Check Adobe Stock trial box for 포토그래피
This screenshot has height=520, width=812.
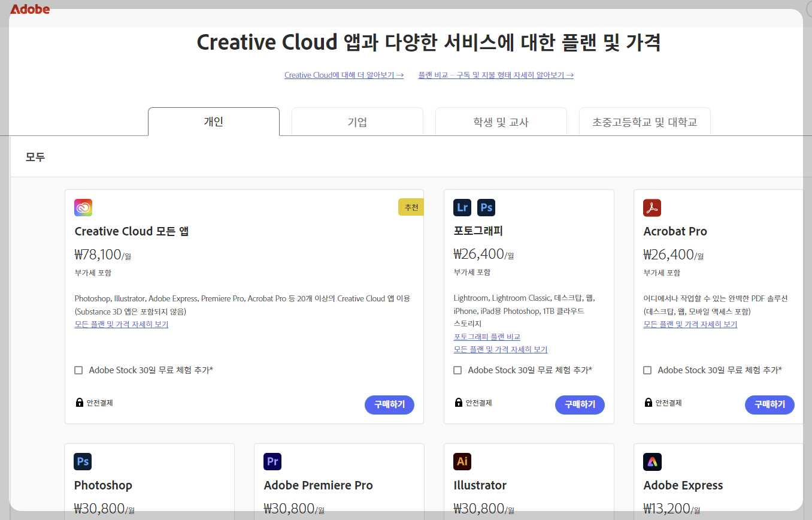457,370
